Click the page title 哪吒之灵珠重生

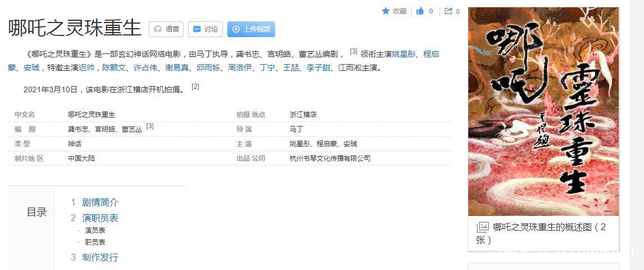(x=74, y=28)
